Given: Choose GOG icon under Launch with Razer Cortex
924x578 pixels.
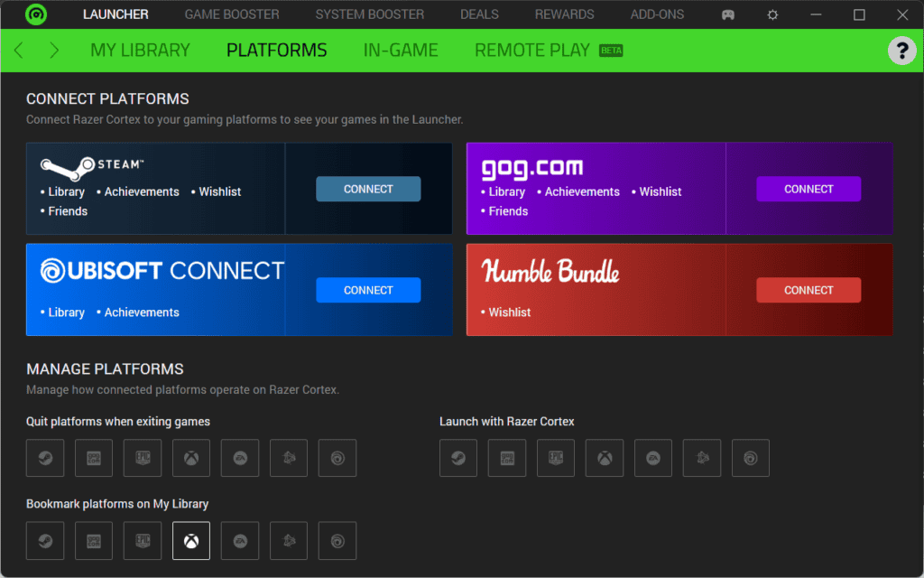Looking at the screenshot, I should 507,458.
